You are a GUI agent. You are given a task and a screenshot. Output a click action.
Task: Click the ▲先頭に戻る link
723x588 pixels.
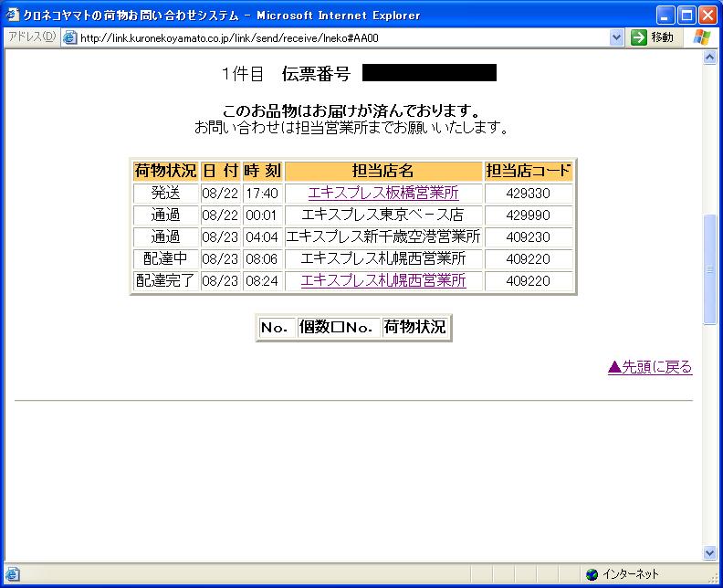(x=650, y=367)
